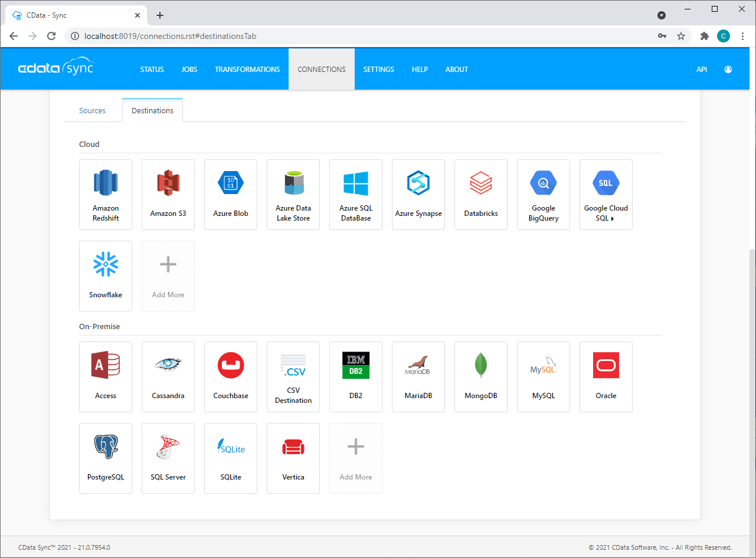
Task: Select Google BigQuery destination icon
Action: point(543,183)
